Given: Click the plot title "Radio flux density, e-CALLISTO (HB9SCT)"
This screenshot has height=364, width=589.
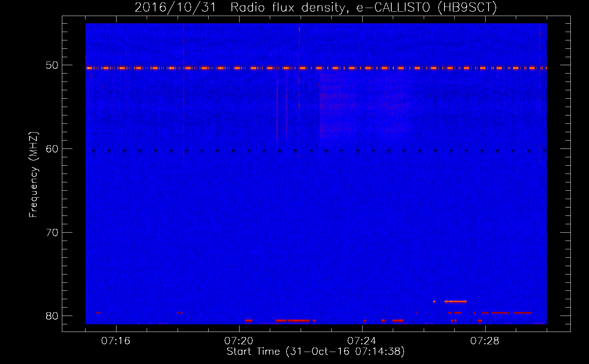Looking at the screenshot, I should pyautogui.click(x=364, y=7).
